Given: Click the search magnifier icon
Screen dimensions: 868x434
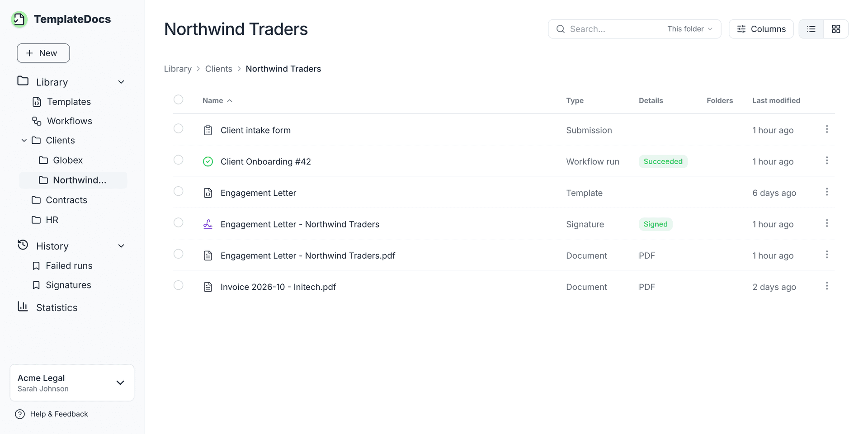Looking at the screenshot, I should pyautogui.click(x=561, y=29).
